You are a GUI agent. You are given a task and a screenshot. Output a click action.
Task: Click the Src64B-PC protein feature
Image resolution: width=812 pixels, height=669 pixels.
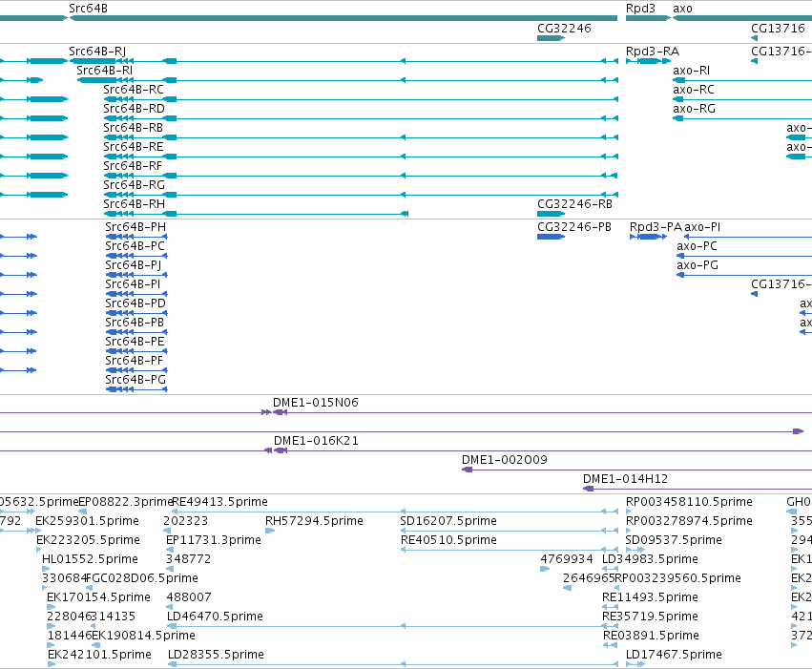click(136, 256)
